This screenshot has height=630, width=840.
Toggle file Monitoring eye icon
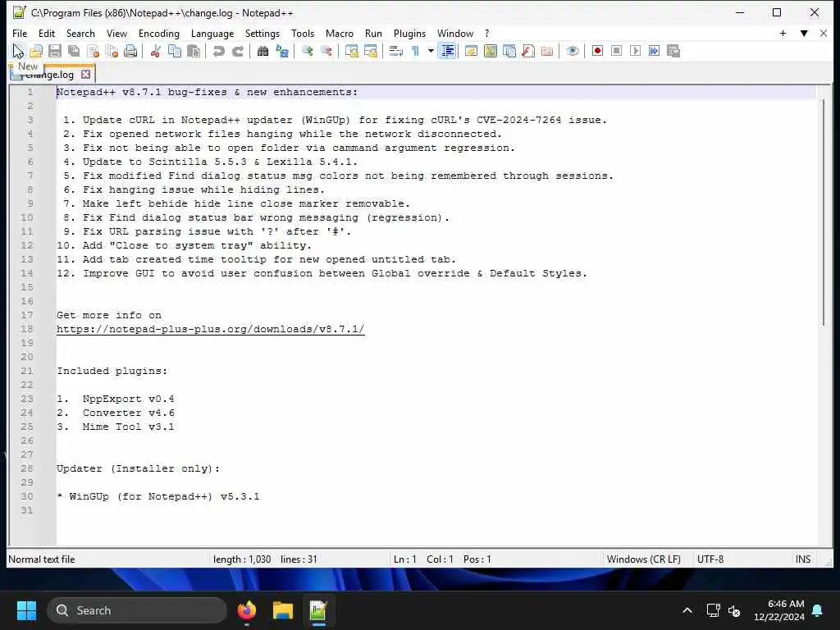coord(572,51)
